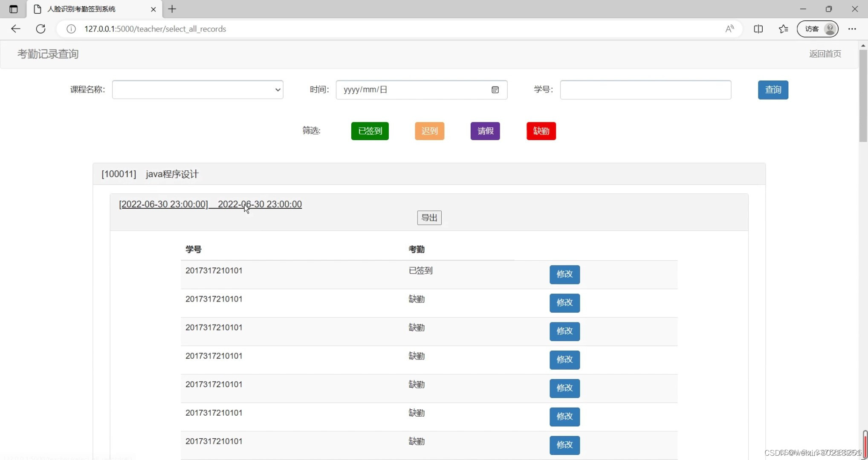
Task: Click 导出 to export the records
Action: pos(429,218)
